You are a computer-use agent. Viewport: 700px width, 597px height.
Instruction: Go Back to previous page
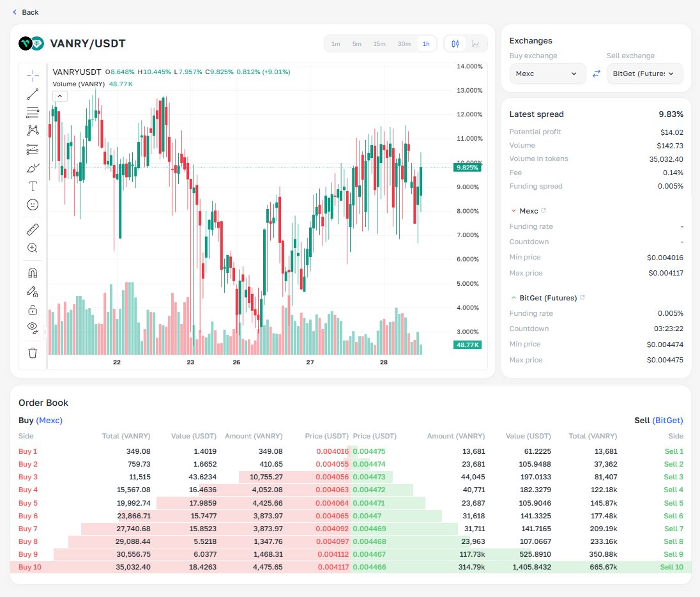click(26, 12)
